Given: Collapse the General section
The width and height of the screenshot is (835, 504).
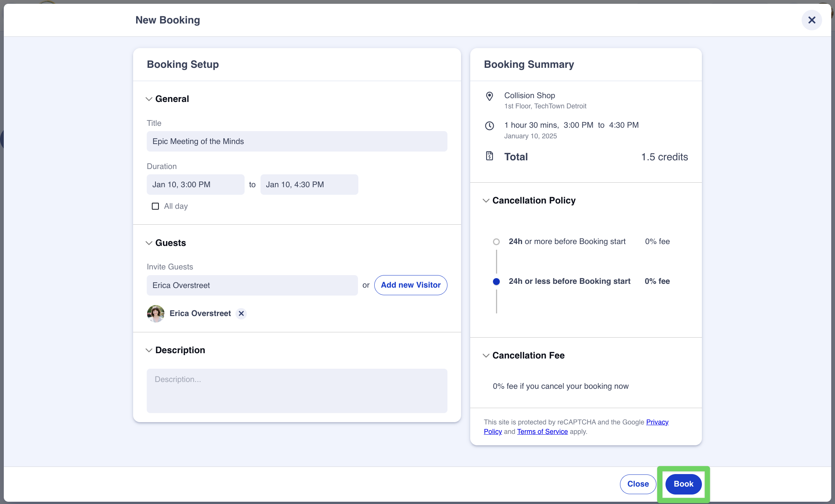Looking at the screenshot, I should point(149,99).
